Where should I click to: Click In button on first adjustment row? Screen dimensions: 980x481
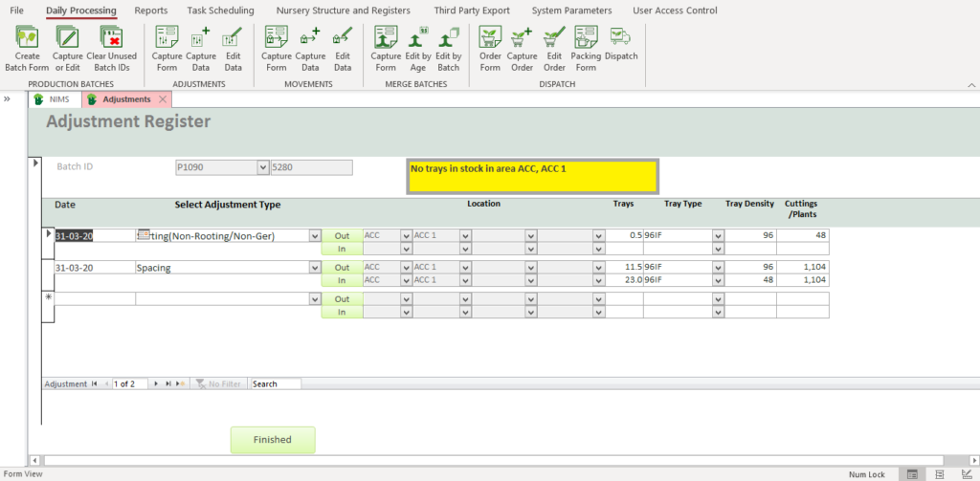click(342, 249)
